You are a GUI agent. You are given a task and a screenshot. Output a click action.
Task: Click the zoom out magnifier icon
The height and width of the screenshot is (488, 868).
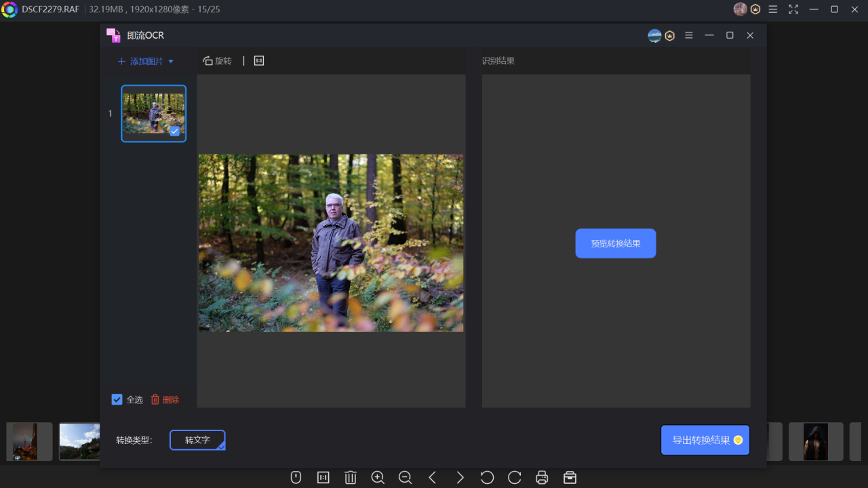point(405,478)
